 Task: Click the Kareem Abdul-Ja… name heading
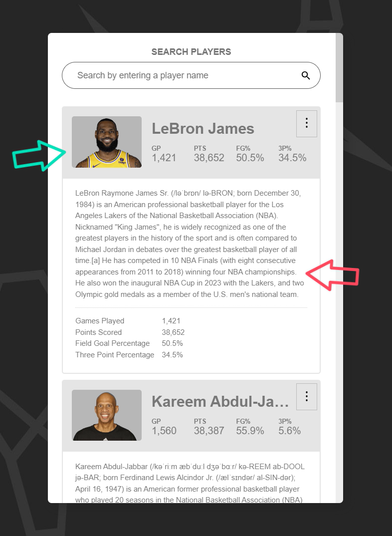pos(220,401)
